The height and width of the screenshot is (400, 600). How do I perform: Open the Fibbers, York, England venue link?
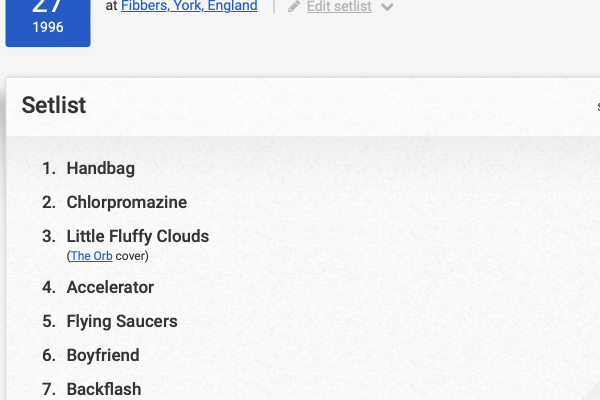point(189,6)
